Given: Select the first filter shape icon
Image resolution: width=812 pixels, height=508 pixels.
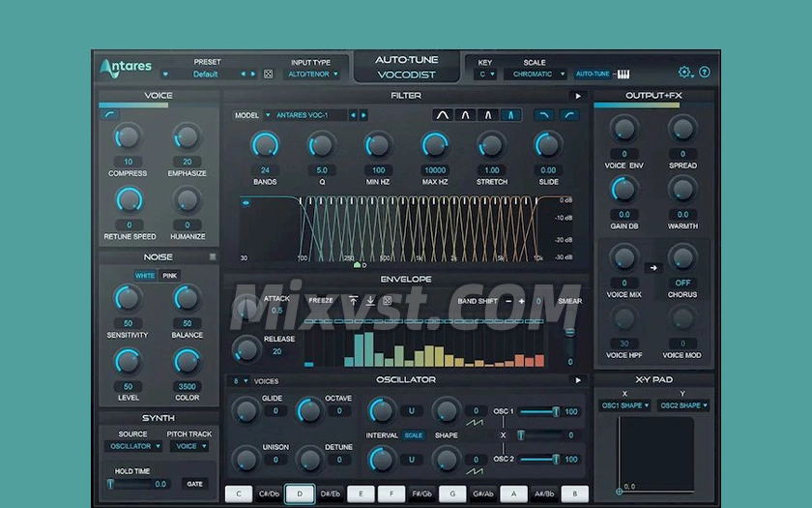Looking at the screenshot, I should (x=443, y=115).
